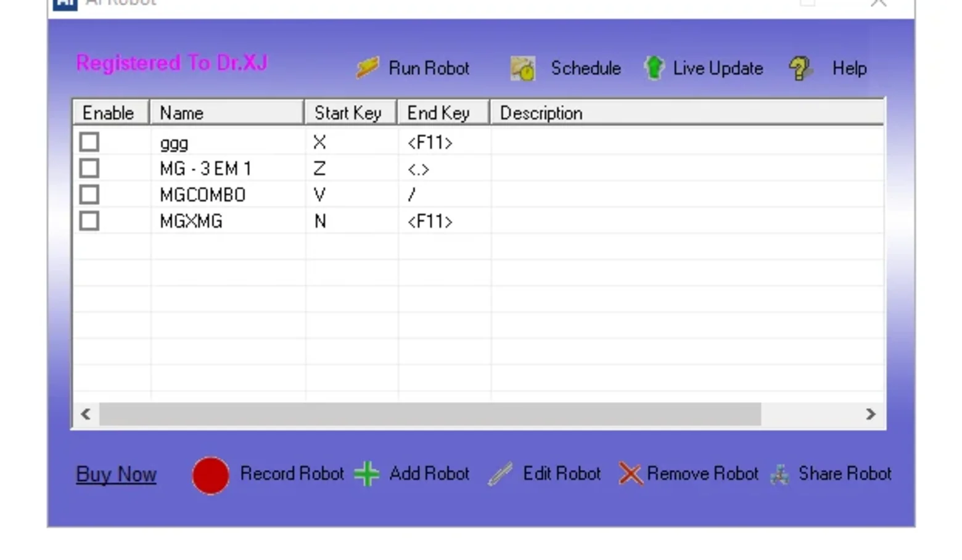962x560 pixels.
Task: Sort by the Name column header
Action: pos(227,113)
